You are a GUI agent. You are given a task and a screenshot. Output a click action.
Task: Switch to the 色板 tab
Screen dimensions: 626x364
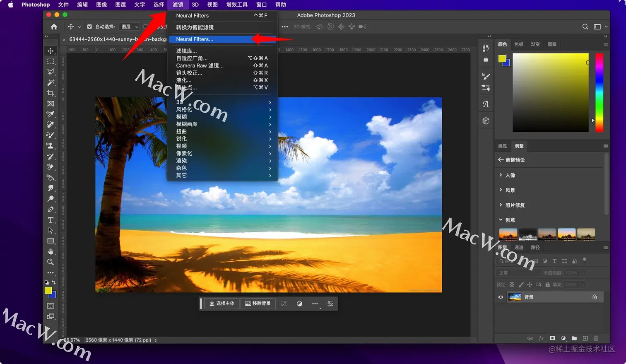pyautogui.click(x=519, y=44)
